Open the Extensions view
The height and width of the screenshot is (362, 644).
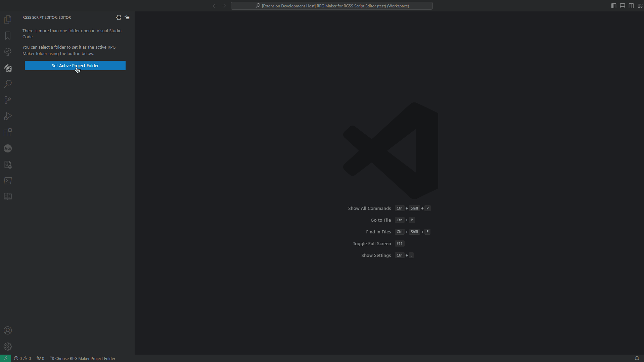pos(8,132)
